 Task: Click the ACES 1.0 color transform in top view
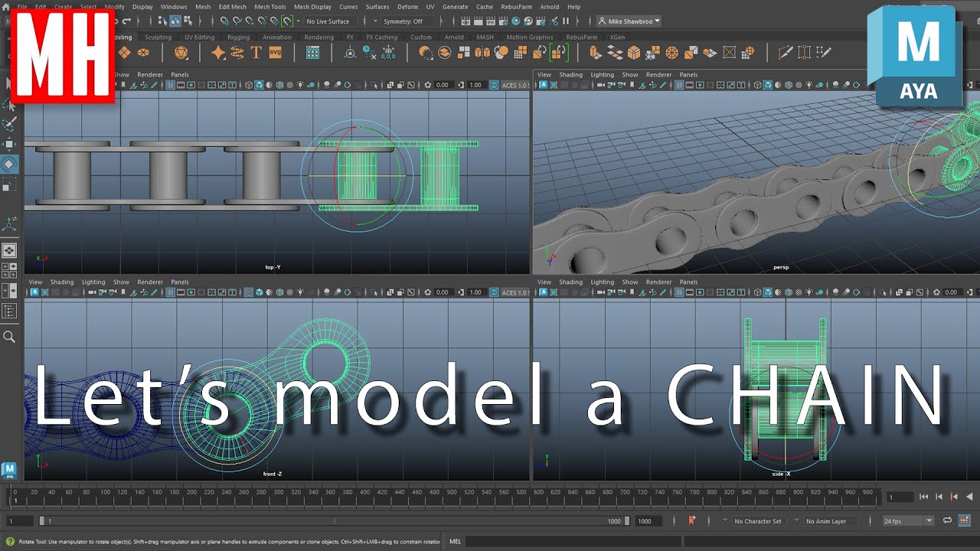tap(514, 85)
